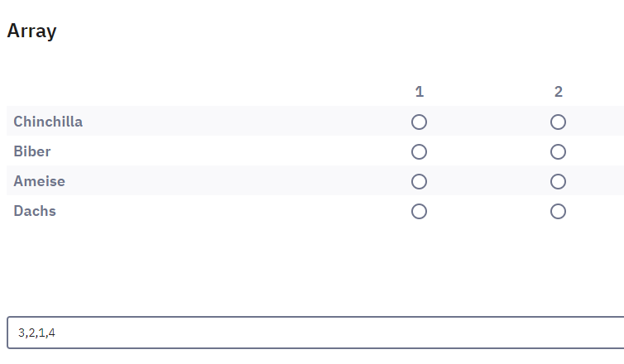Mark Ameise with option 2

coord(558,182)
